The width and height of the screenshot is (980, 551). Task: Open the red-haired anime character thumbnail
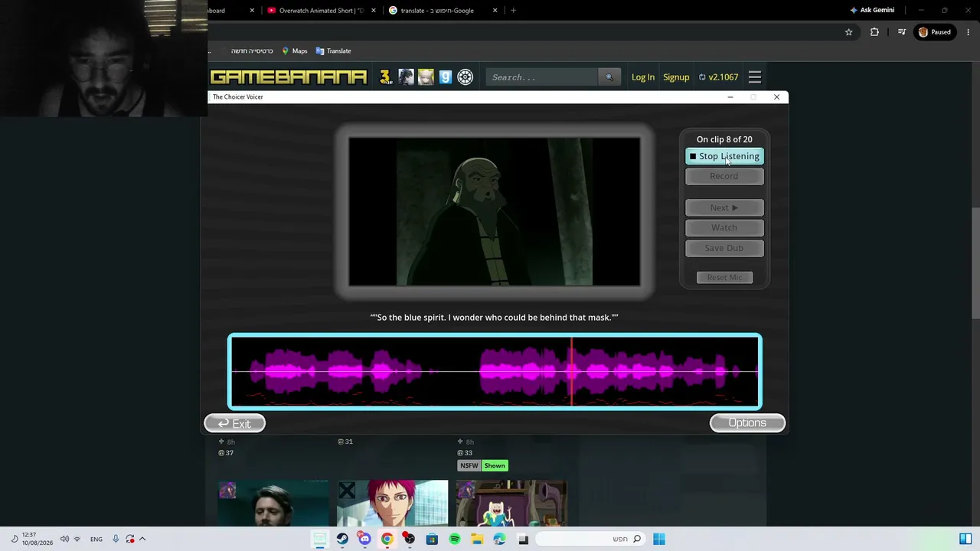tap(393, 504)
